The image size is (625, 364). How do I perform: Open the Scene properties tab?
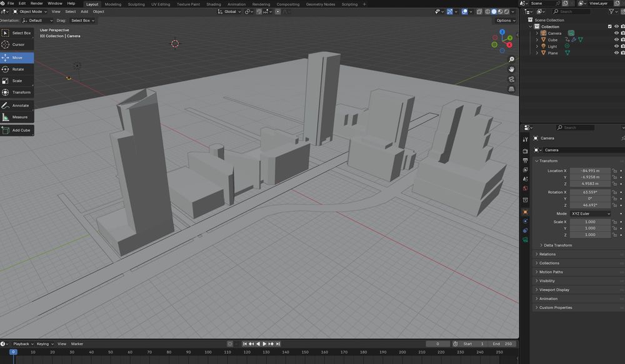pyautogui.click(x=526, y=179)
